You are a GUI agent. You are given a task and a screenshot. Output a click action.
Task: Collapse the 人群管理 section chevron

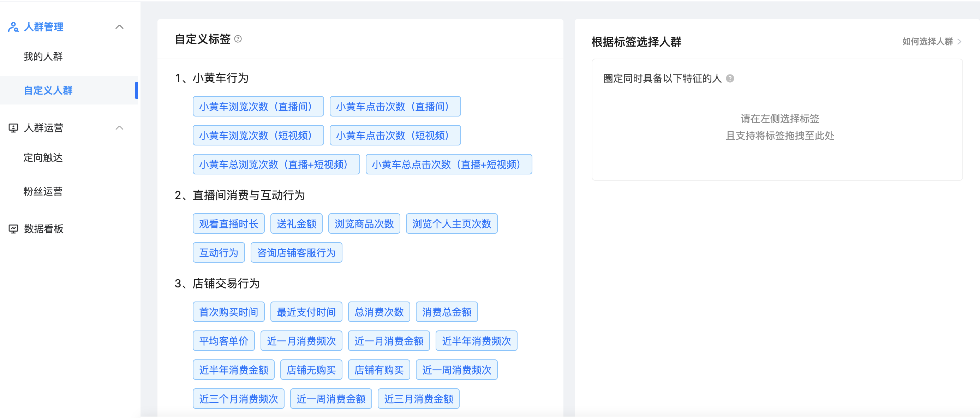tap(119, 27)
